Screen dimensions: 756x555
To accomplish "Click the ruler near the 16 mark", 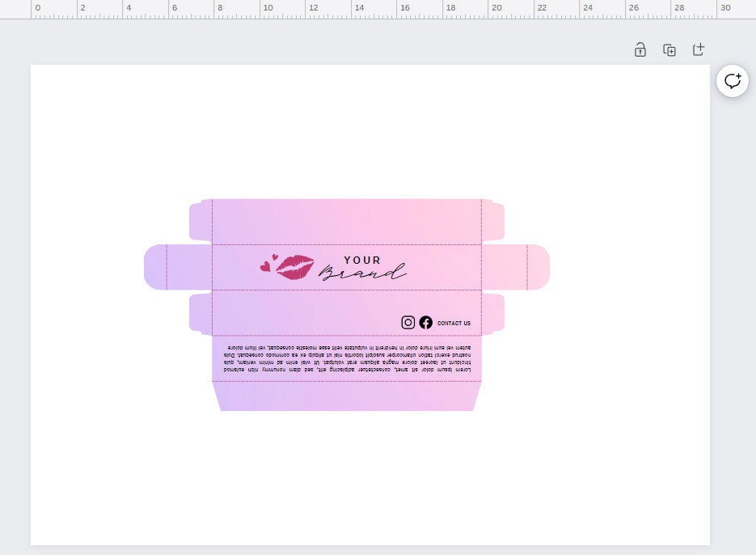I will click(x=406, y=8).
